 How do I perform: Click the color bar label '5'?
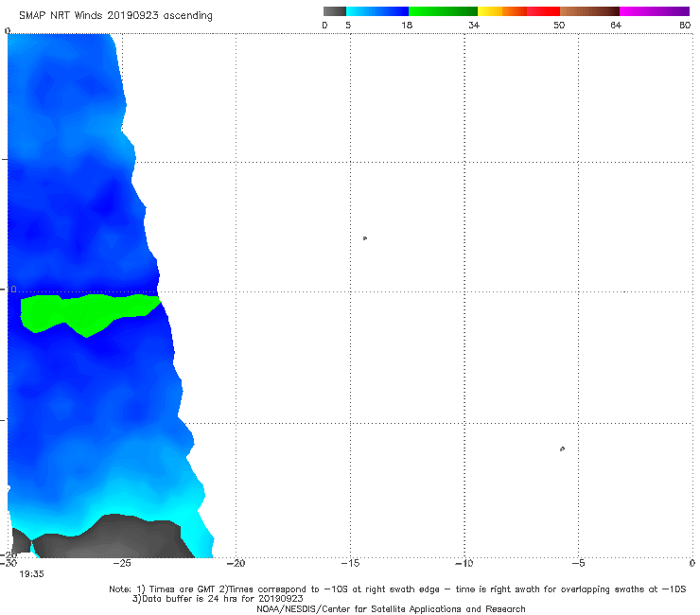click(x=348, y=25)
